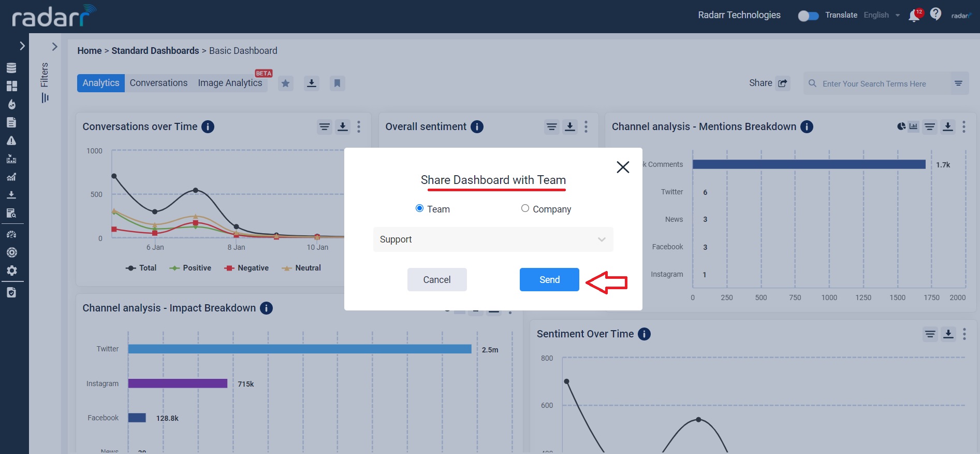Toggle Total series in chart legend
This screenshot has height=454, width=980.
(141, 268)
